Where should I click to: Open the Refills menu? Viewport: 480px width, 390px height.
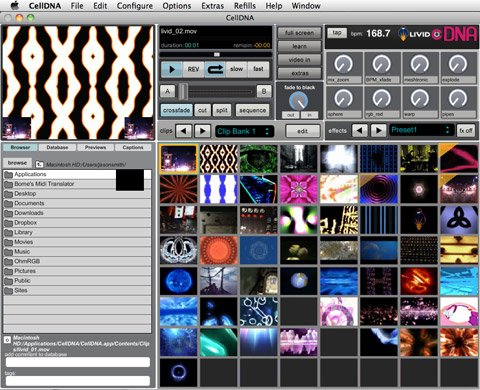pos(245,6)
